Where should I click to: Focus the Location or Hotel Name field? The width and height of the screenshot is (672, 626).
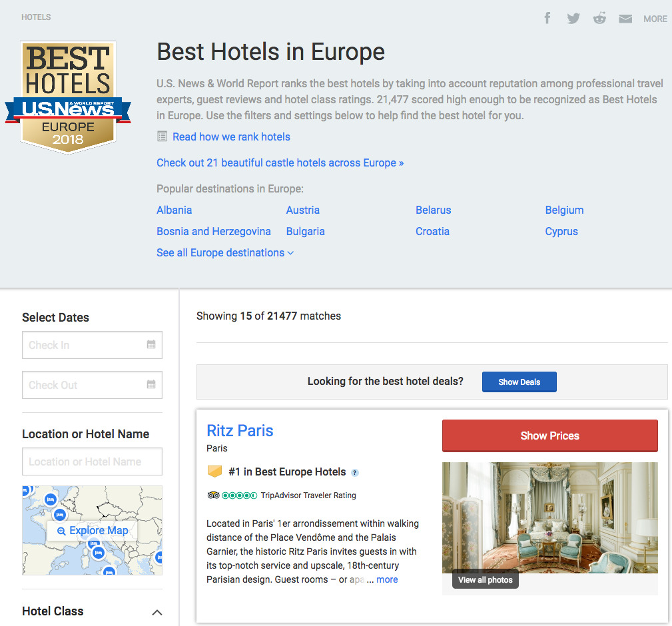pos(92,462)
